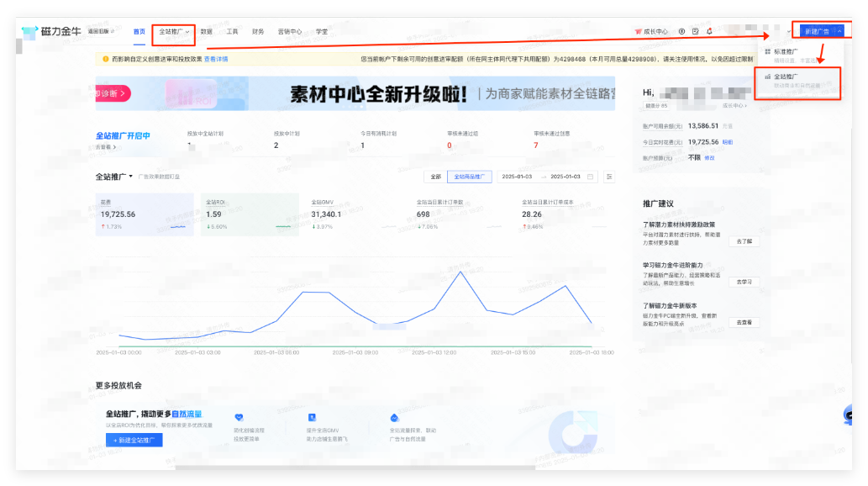This screenshot has width=868, height=486.
Task: Click the circular coin icon in header
Action: [681, 32]
